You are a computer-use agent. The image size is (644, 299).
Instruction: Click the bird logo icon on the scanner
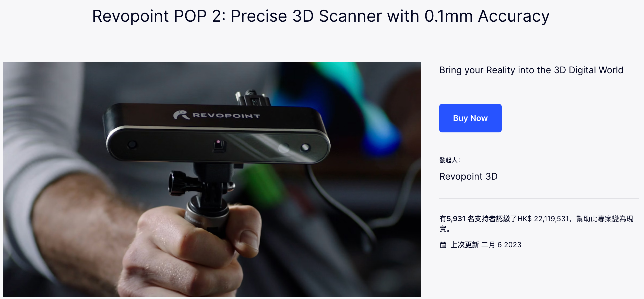point(181,115)
